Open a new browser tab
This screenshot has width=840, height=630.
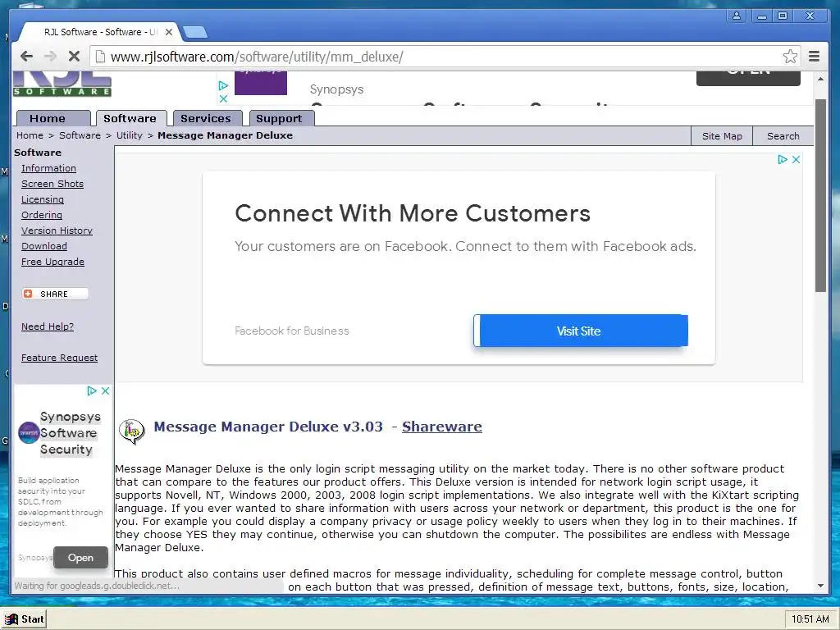[x=195, y=32]
